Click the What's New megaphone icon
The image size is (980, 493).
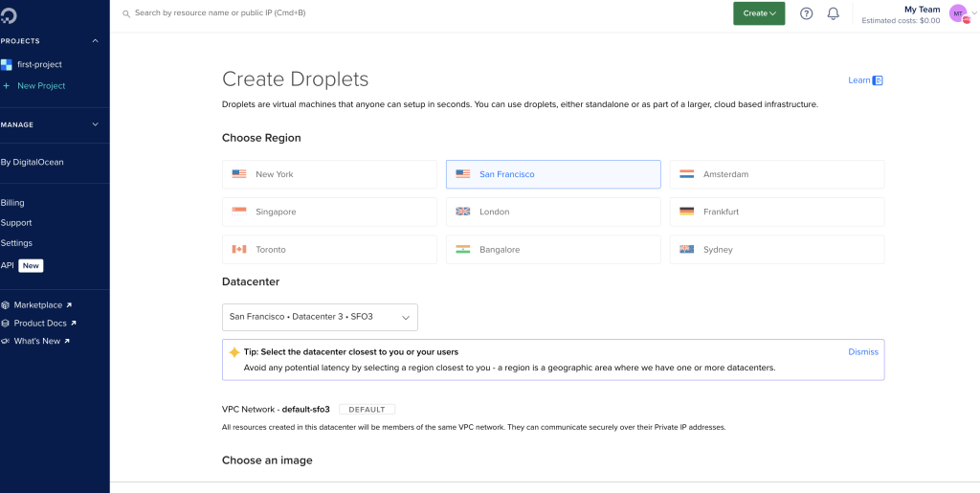5,341
